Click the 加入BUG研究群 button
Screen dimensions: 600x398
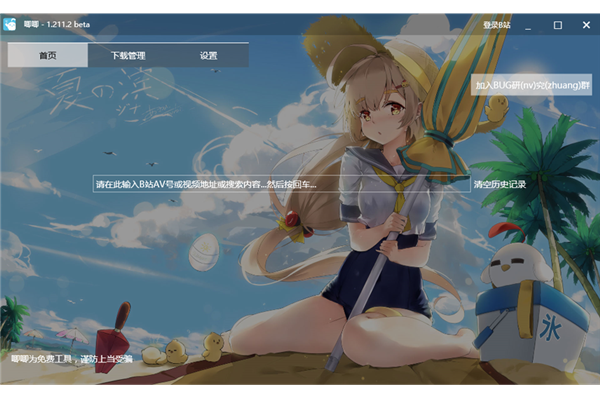coord(532,85)
